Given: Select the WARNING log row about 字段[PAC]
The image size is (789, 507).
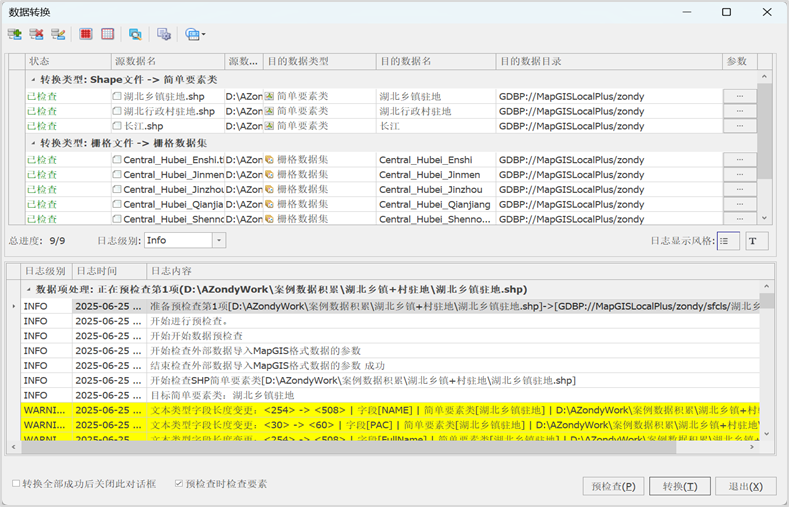Looking at the screenshot, I should [390, 425].
